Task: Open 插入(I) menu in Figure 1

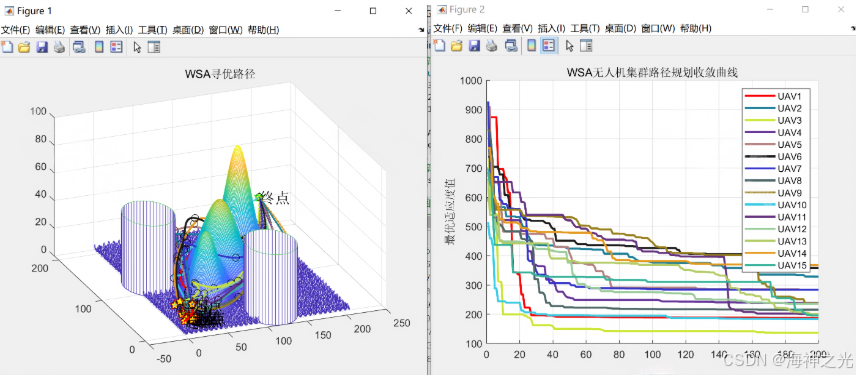Action: 120,30
